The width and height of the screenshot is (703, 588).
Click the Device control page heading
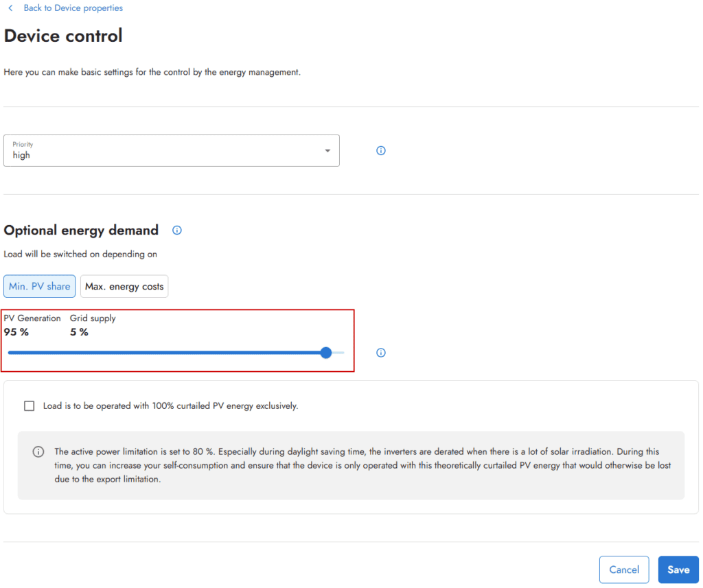(63, 36)
